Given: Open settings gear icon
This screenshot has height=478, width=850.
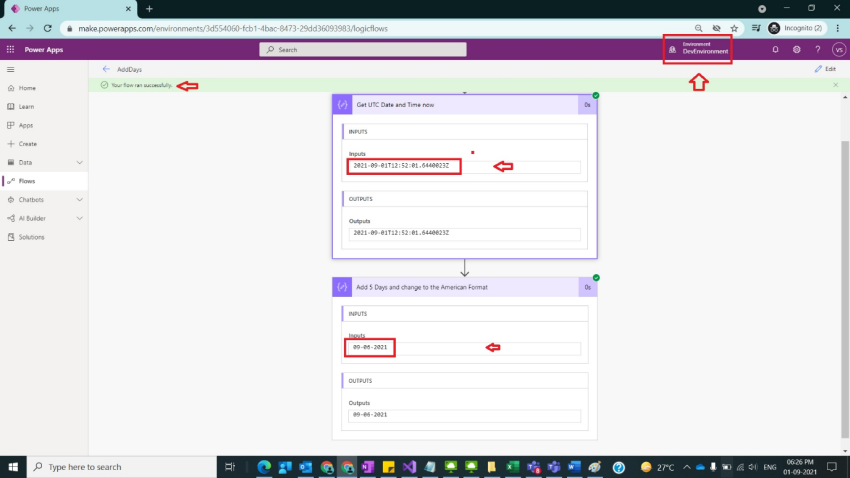Looking at the screenshot, I should [x=796, y=49].
